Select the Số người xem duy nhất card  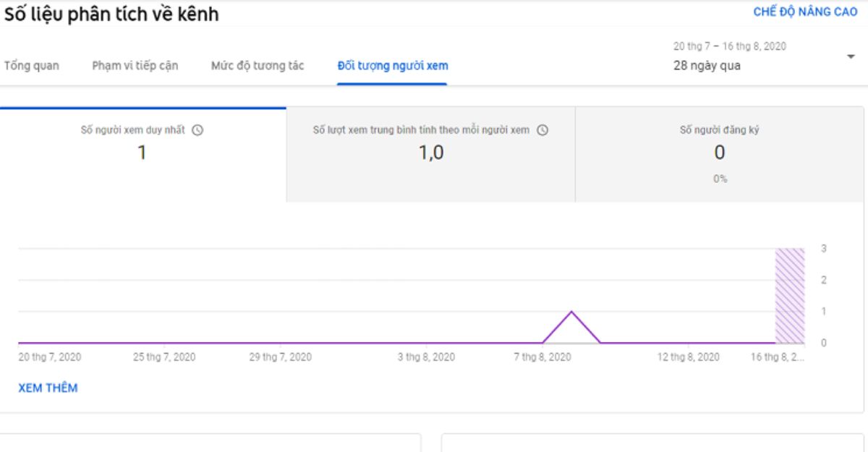tap(142, 154)
